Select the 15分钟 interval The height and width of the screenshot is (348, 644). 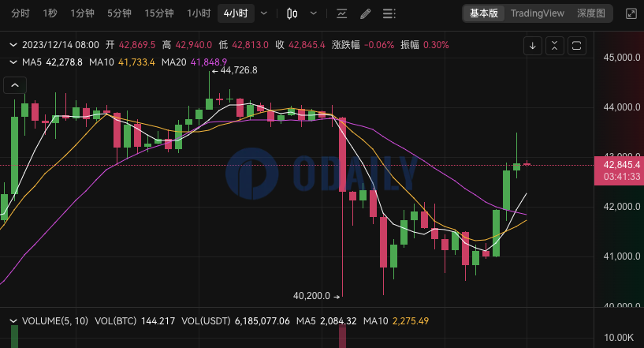tap(160, 13)
